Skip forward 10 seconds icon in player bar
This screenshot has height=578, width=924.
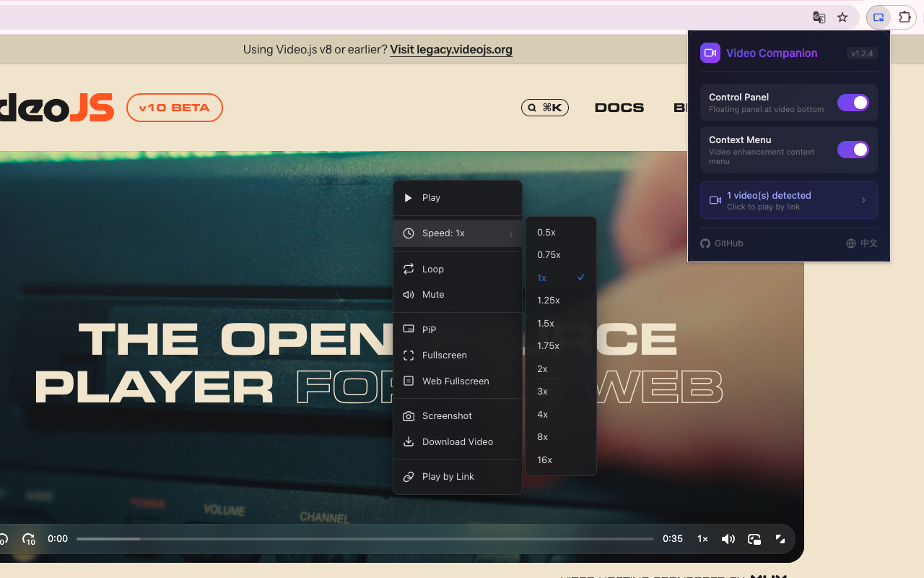click(x=29, y=539)
